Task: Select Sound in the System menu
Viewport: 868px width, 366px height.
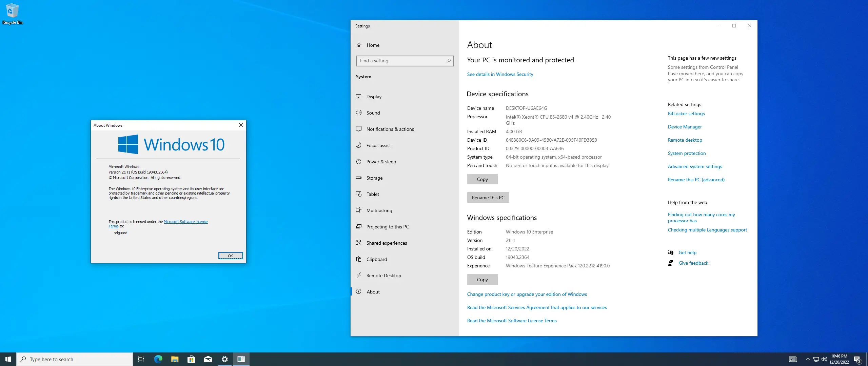Action: pos(373,113)
